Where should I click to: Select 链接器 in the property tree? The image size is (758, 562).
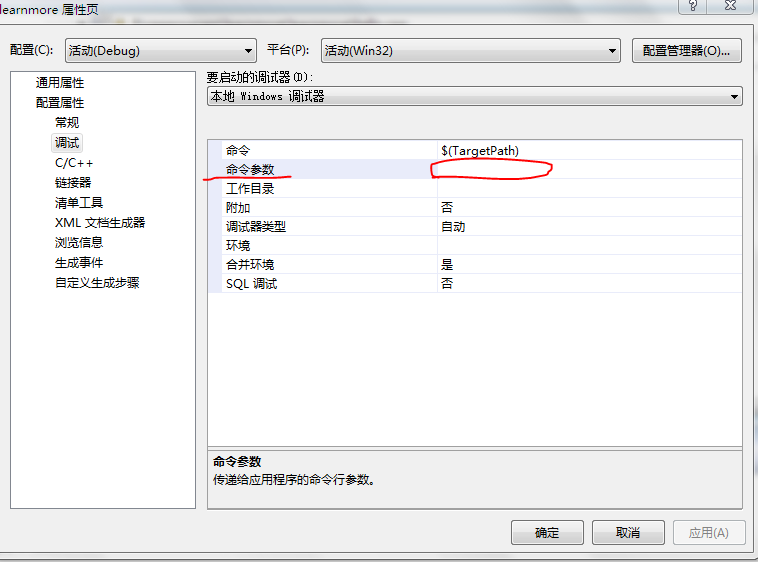[x=73, y=183]
